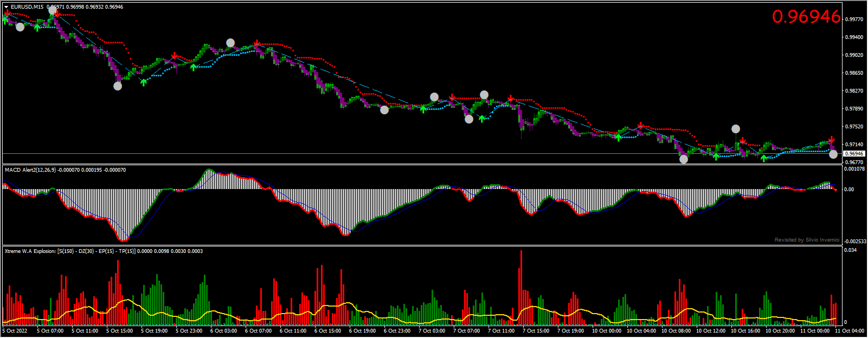
Task: Click the MACD zero level 0.00 label
Action: point(848,190)
